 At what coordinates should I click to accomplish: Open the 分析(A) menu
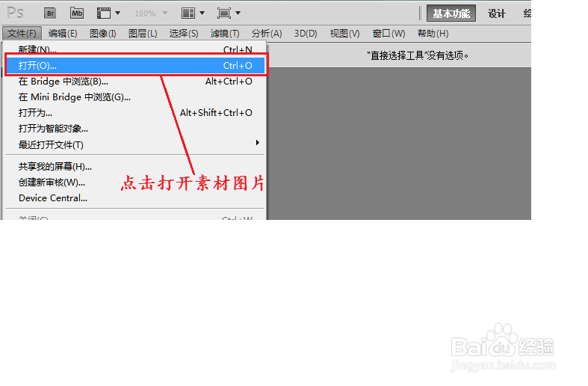[x=267, y=34]
